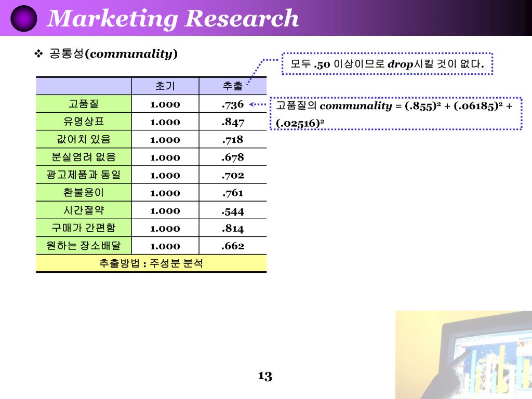532x399 pixels.
Task: Click the 고품질 communality formula callout
Action: [x=396, y=114]
